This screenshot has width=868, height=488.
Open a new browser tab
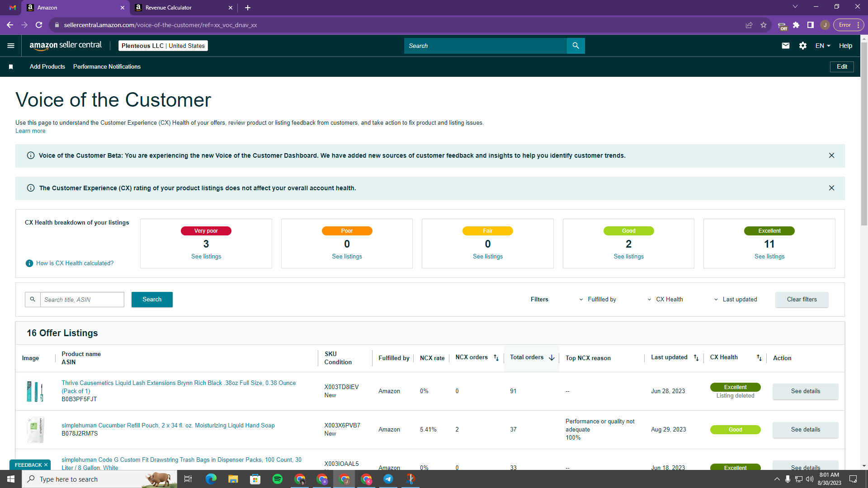[248, 8]
